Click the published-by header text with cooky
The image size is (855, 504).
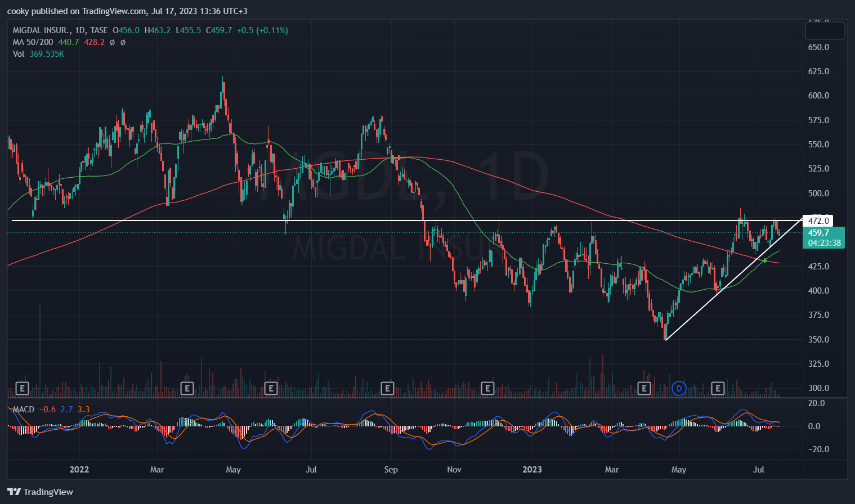coord(127,11)
